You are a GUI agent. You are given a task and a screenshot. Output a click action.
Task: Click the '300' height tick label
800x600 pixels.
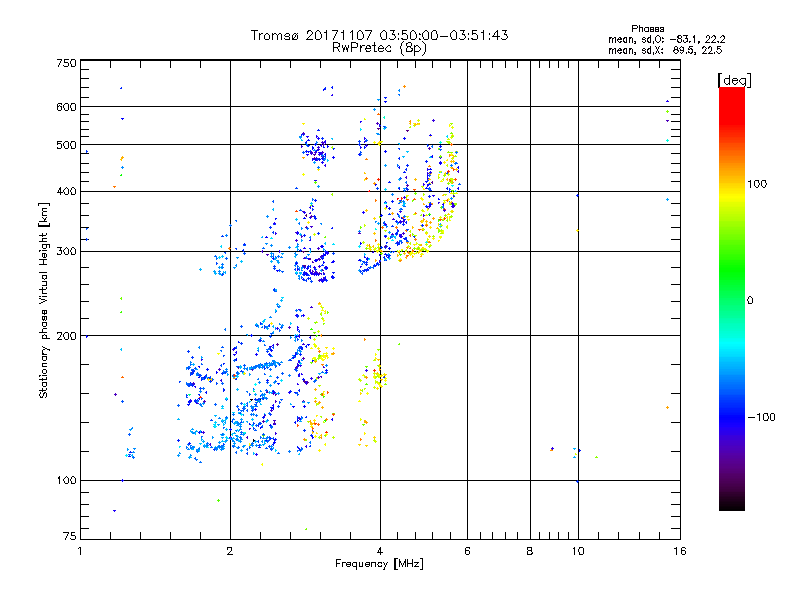pos(66,251)
